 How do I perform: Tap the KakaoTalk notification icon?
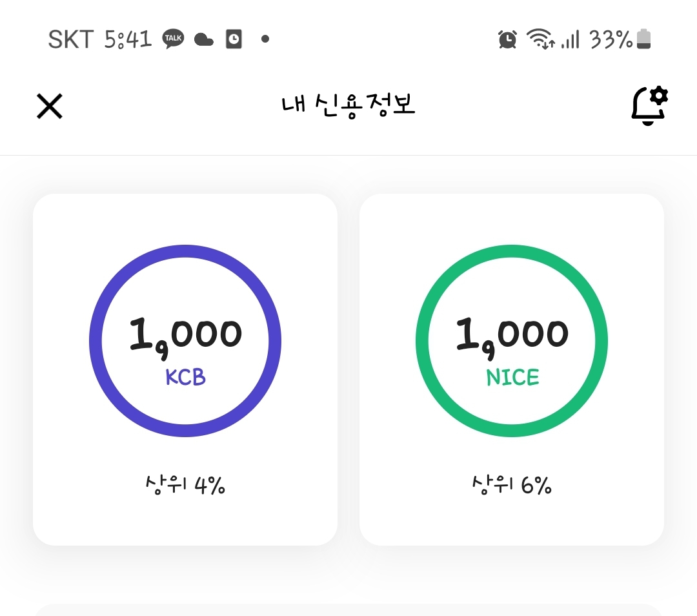[173, 39]
